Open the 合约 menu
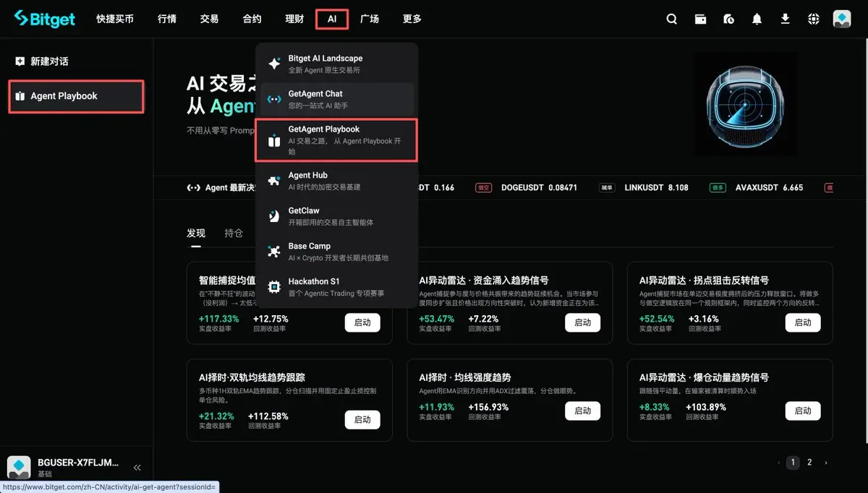This screenshot has width=868, height=493. tap(252, 20)
